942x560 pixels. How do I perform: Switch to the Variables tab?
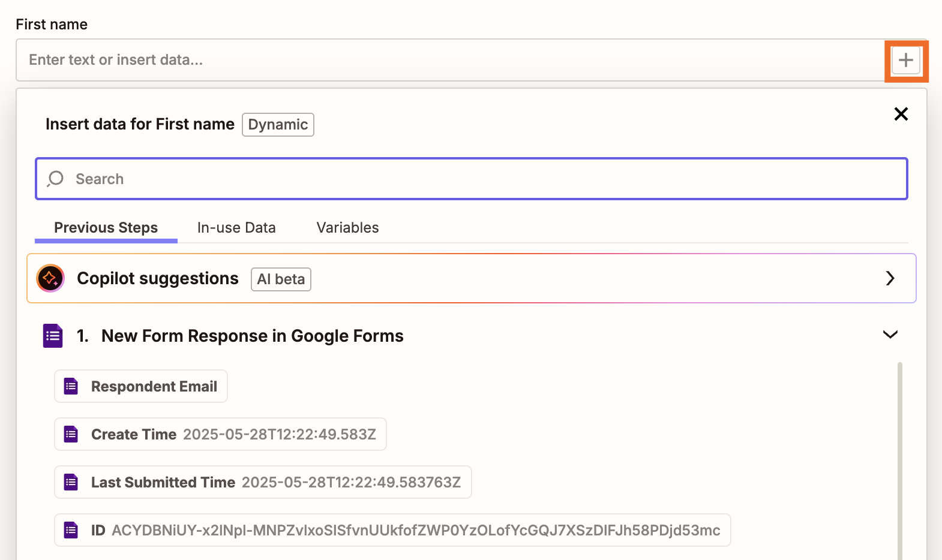(347, 228)
